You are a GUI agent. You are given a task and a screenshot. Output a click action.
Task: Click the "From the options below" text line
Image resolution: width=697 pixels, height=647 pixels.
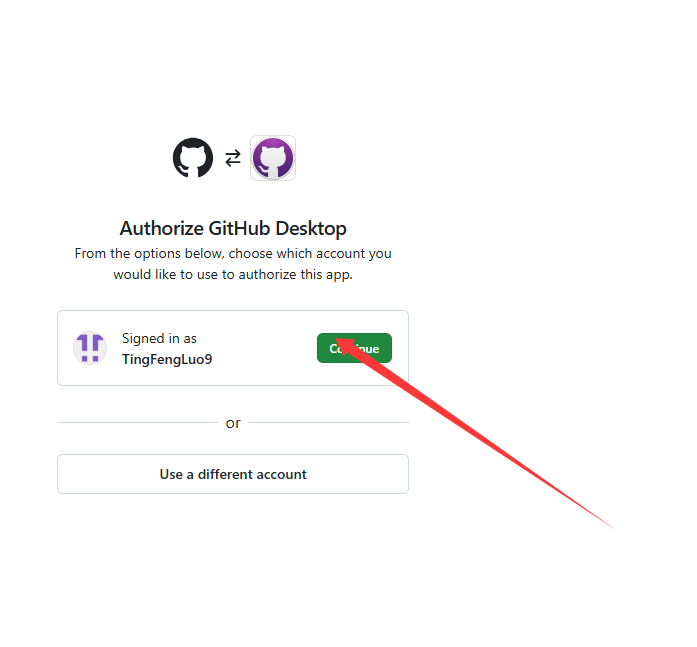tap(233, 253)
